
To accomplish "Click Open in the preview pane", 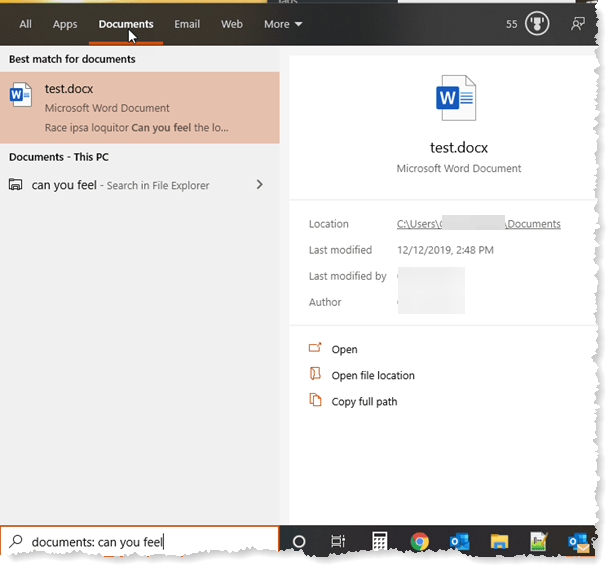I will 344,350.
